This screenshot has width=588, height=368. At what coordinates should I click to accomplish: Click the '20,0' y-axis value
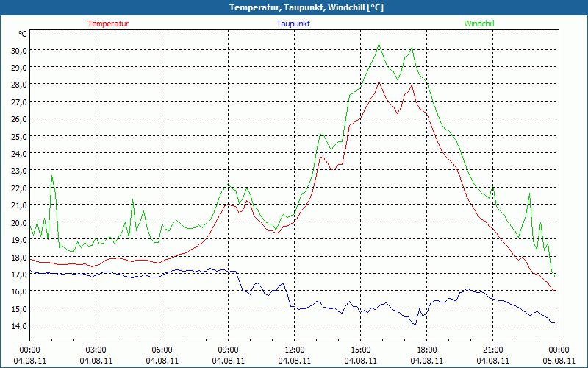tap(19, 222)
